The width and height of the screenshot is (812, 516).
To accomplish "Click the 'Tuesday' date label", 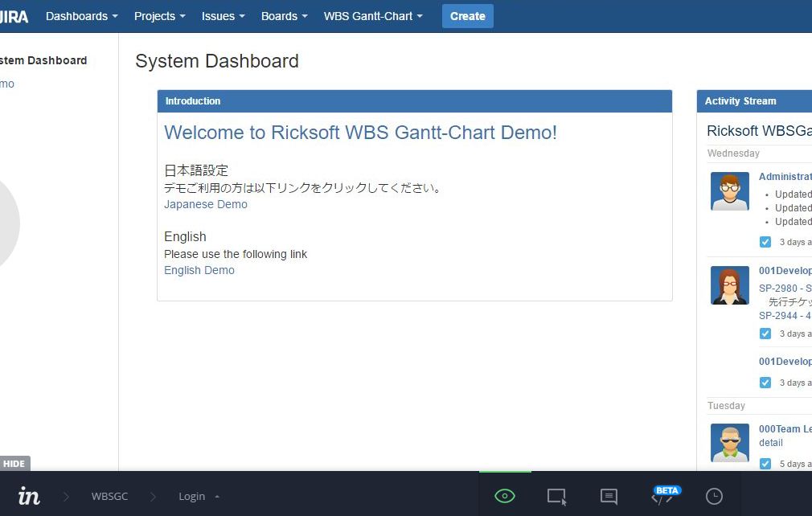I will (726, 406).
